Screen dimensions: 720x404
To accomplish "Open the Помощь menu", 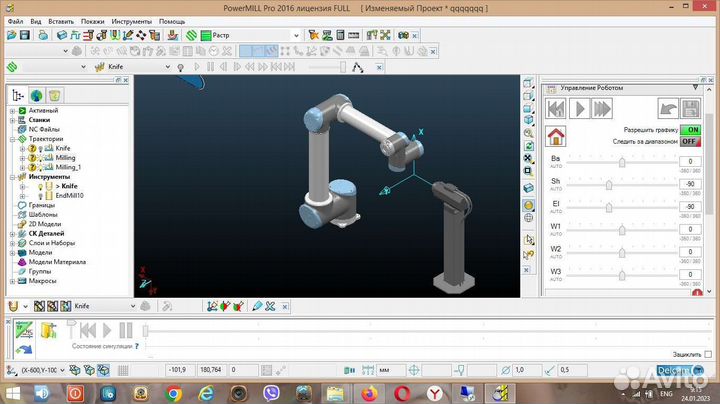I will coord(172,22).
